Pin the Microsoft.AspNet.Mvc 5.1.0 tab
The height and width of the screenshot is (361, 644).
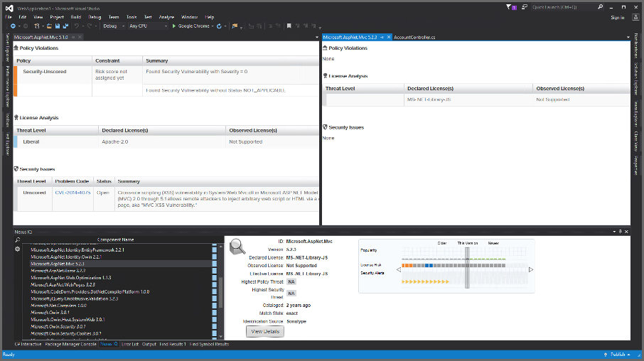73,38
